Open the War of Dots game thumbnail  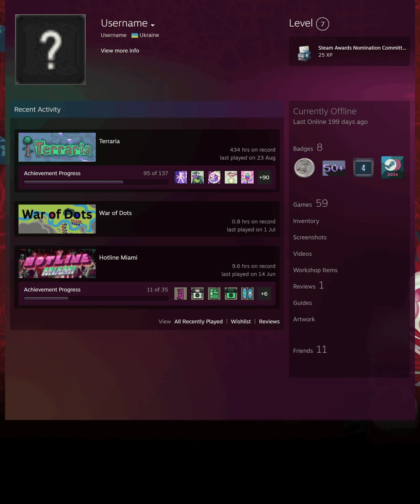57,219
